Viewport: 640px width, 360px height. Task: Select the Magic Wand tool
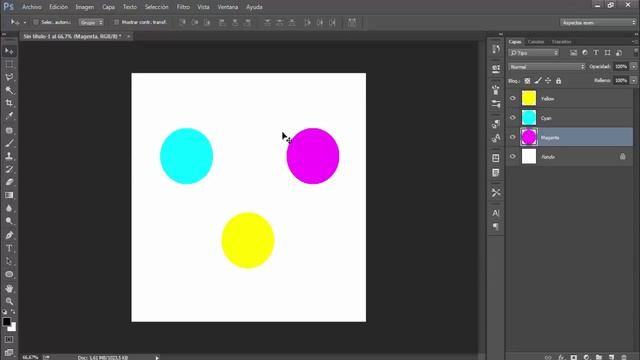[9, 90]
